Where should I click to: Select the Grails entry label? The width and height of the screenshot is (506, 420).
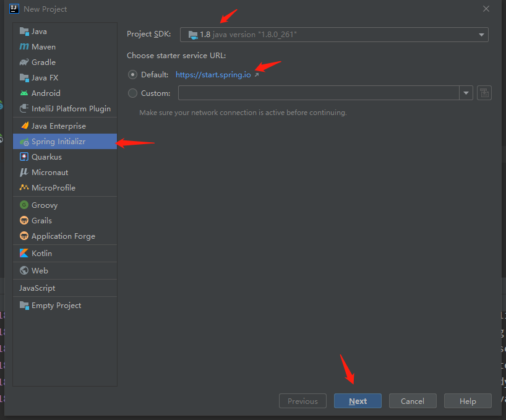click(41, 221)
